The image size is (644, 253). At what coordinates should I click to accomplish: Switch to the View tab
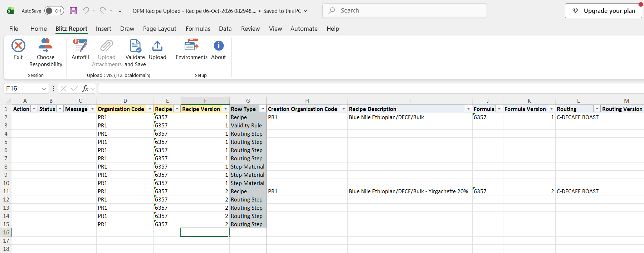pos(275,29)
